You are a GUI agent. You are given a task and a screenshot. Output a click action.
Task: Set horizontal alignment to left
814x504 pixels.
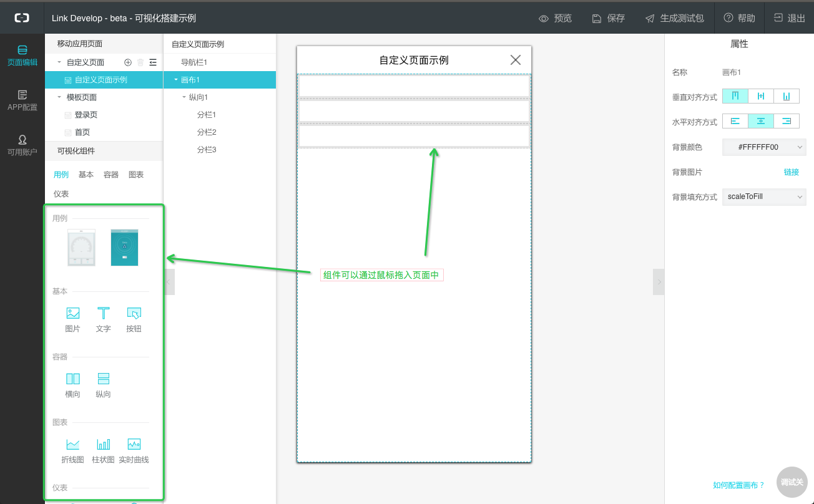pos(735,121)
